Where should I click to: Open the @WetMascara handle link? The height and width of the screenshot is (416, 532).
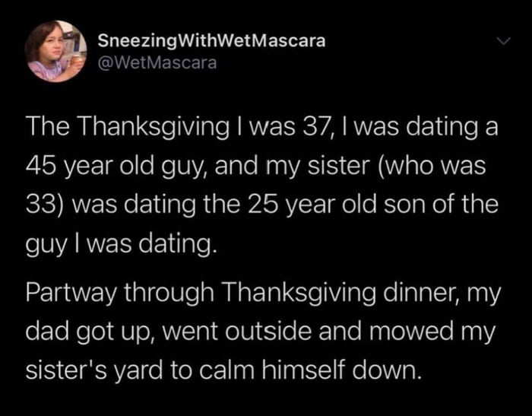pyautogui.click(x=157, y=63)
